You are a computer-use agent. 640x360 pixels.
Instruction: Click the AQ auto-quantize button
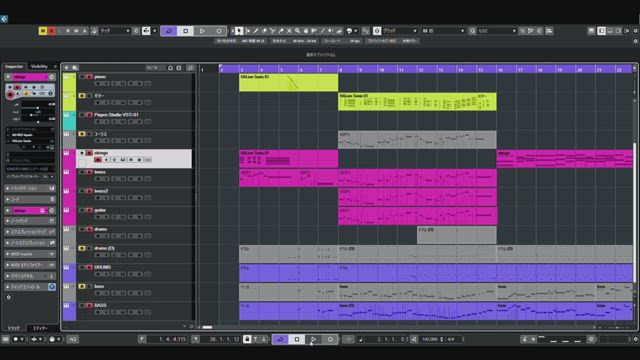point(73,339)
